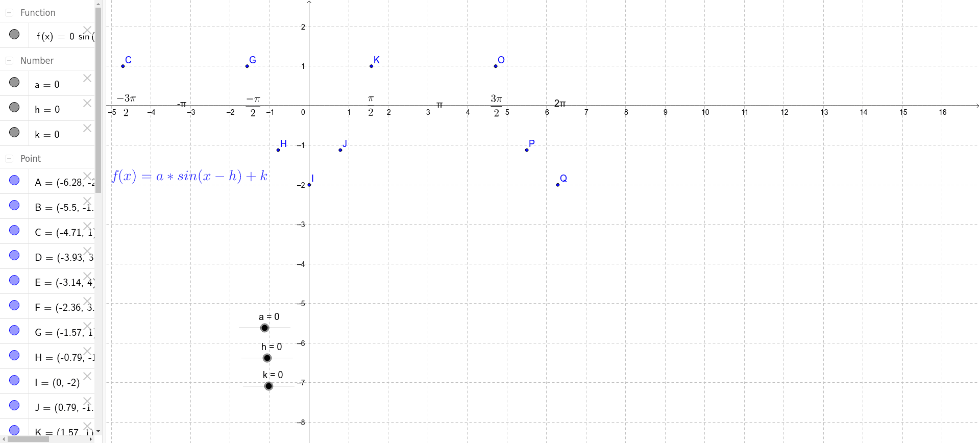Collapse the Number section

pyautogui.click(x=9, y=61)
